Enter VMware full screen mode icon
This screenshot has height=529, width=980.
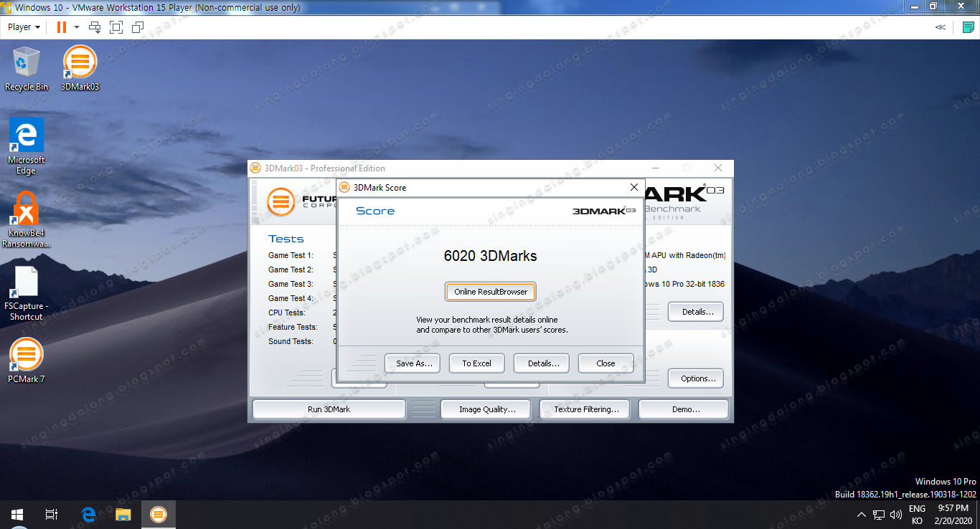pos(116,27)
